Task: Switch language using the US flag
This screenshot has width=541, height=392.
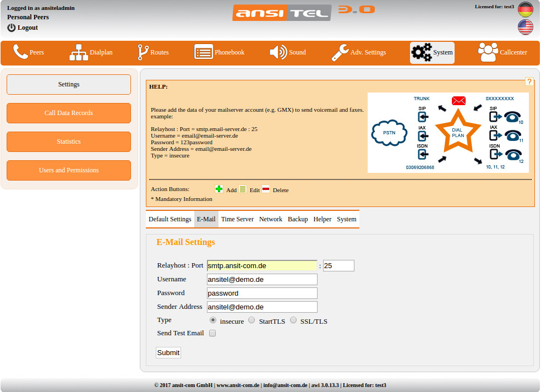Action: (x=525, y=26)
